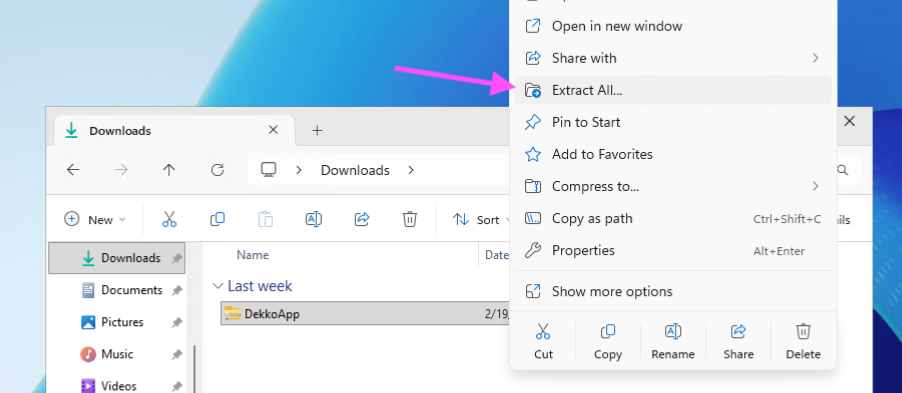Click the toolbar Share icon
The height and width of the screenshot is (393, 902).
pos(362,219)
